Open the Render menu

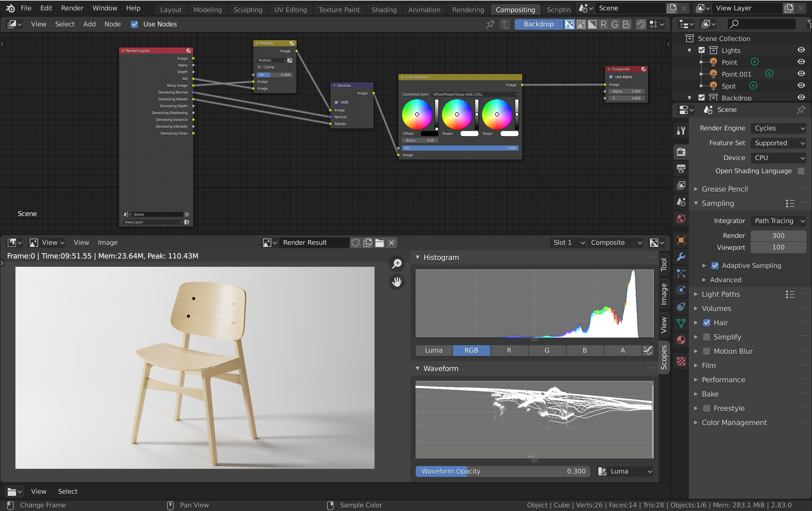tap(72, 8)
